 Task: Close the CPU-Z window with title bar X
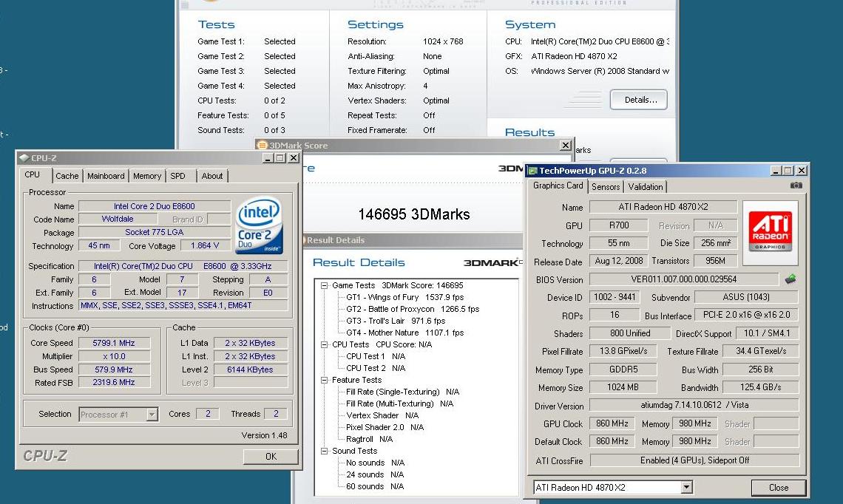pyautogui.click(x=294, y=158)
